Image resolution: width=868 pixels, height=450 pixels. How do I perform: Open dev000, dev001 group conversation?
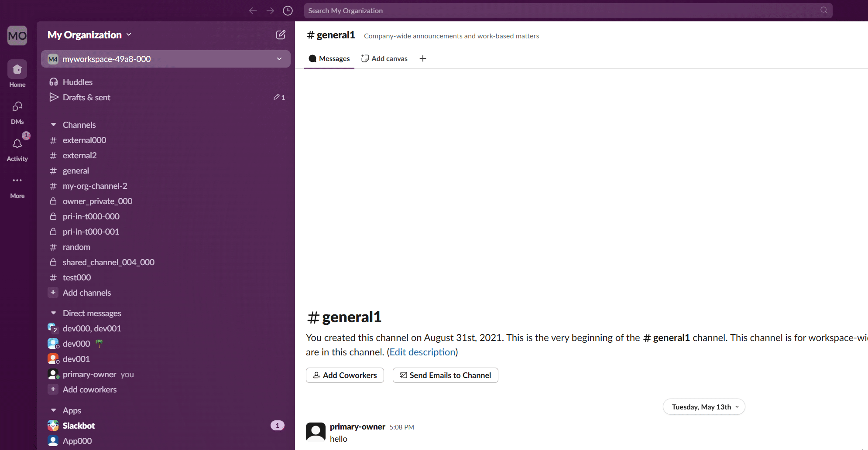(166, 328)
